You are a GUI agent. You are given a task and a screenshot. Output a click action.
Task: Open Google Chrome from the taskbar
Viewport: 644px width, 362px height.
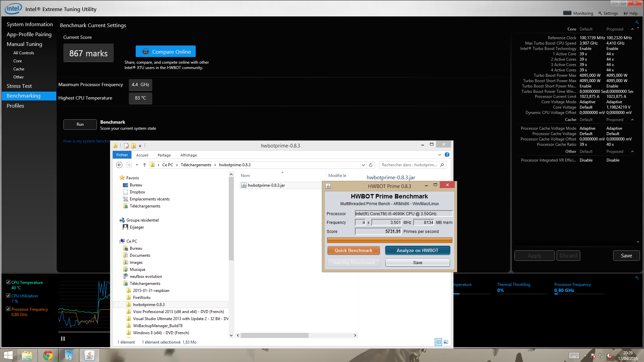tap(48, 355)
